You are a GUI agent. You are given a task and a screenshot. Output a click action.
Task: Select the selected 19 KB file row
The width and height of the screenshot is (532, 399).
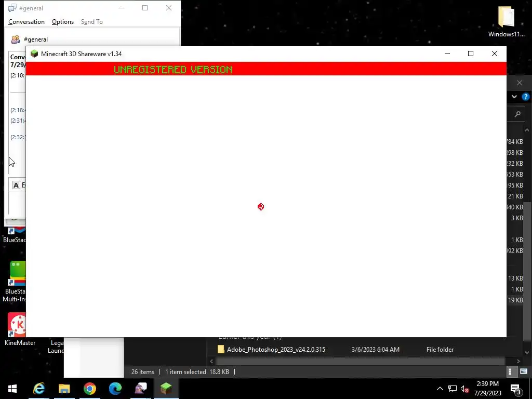tap(515, 300)
